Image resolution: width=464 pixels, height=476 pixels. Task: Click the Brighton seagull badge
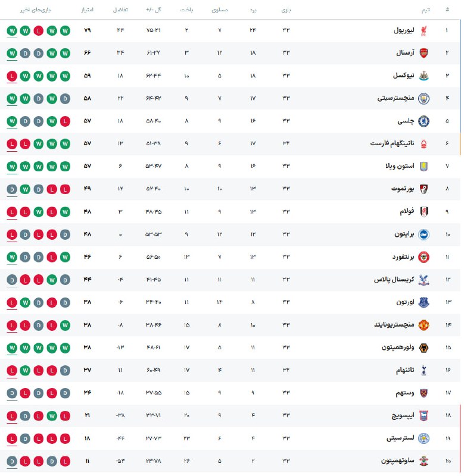[x=423, y=234]
